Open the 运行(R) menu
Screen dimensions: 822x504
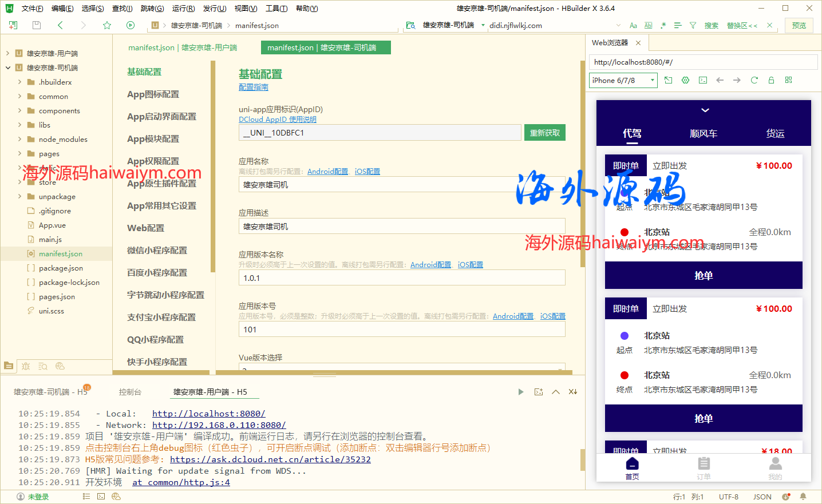pyautogui.click(x=183, y=8)
